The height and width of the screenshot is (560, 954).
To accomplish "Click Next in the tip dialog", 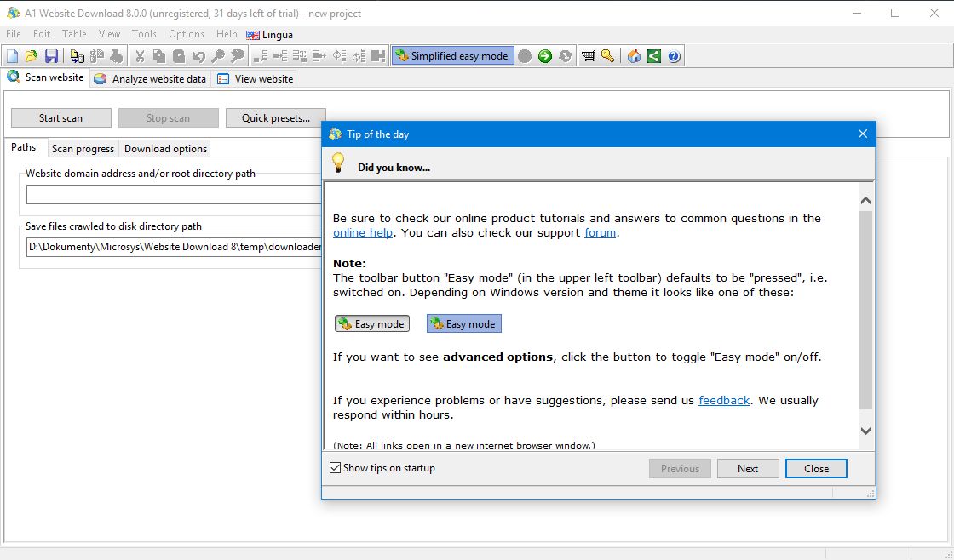I will [x=748, y=469].
